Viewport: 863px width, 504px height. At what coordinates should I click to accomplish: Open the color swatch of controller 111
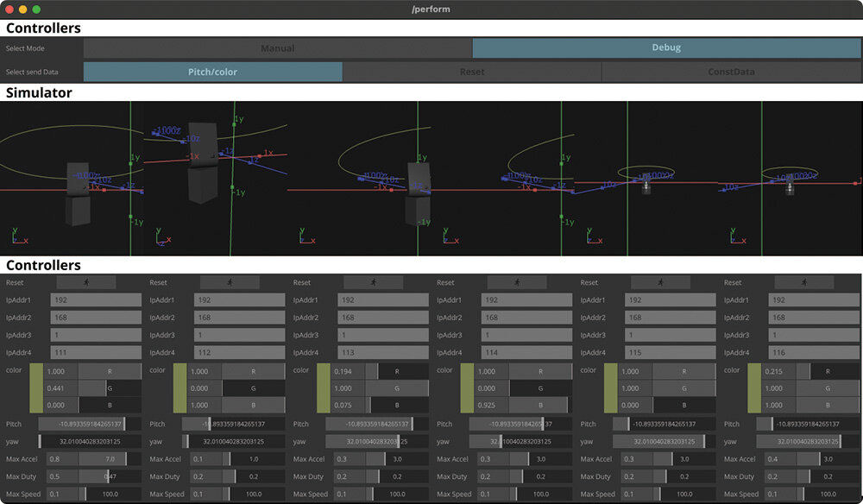[x=36, y=387]
